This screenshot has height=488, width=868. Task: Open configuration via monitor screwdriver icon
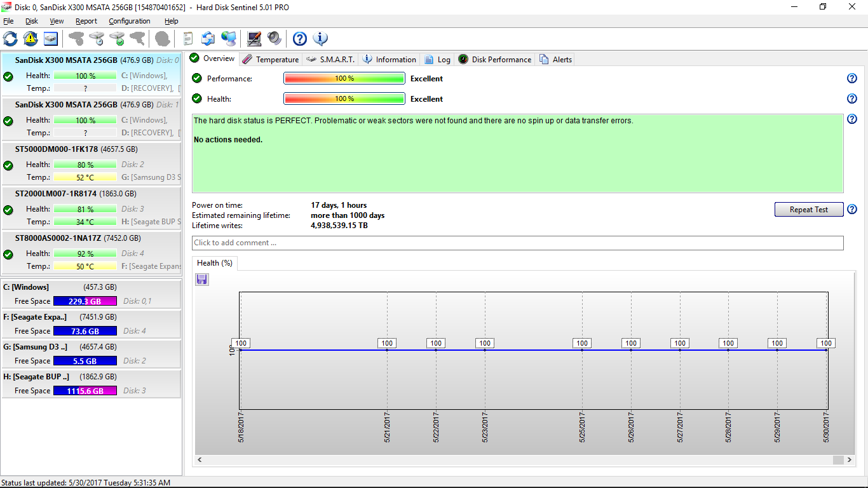254,39
